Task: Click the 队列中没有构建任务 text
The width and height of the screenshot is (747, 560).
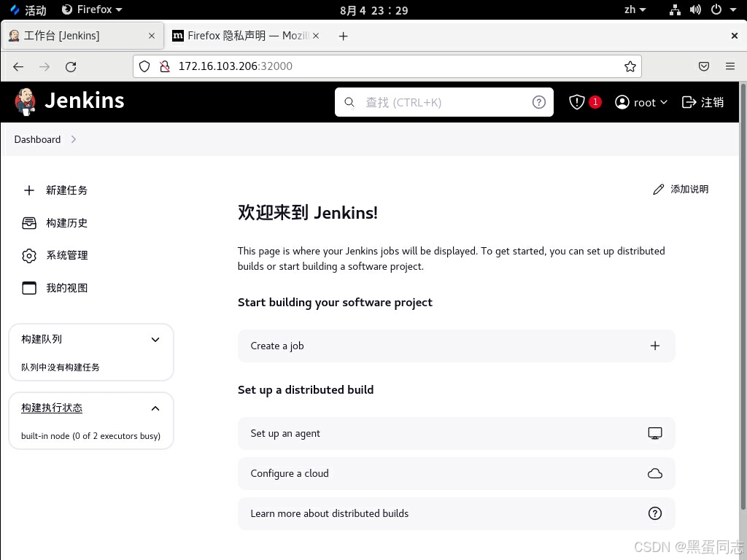Action: (x=60, y=367)
